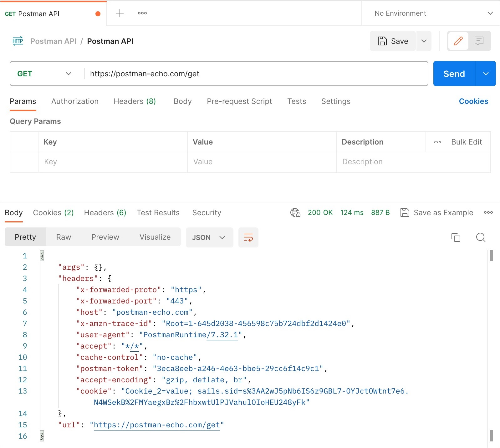500x448 pixels.
Task: Open the response Headers (6) tab
Action: (x=105, y=213)
